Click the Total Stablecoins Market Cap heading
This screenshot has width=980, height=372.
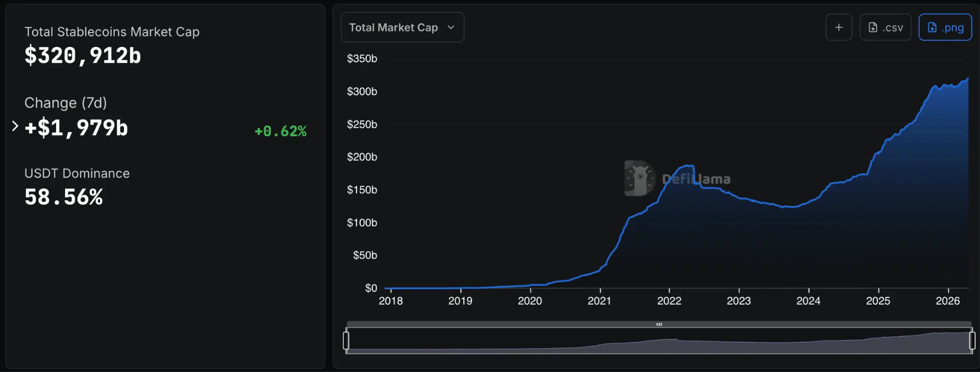coord(112,32)
